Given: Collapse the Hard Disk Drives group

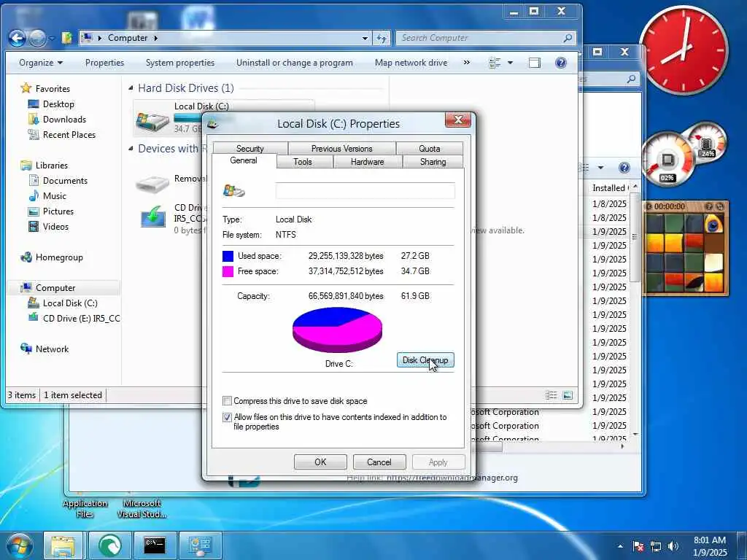Looking at the screenshot, I should pyautogui.click(x=131, y=88).
